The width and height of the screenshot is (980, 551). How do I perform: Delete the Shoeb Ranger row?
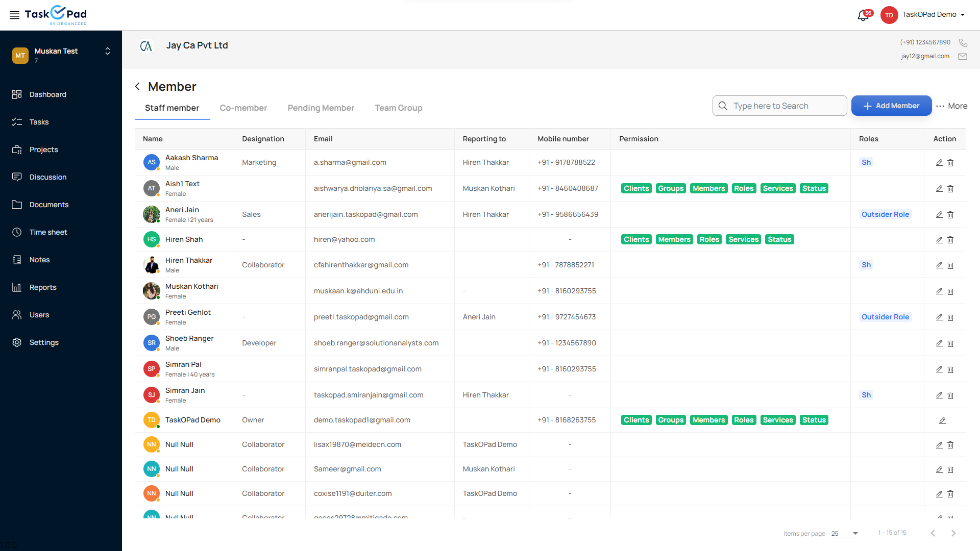pos(950,343)
